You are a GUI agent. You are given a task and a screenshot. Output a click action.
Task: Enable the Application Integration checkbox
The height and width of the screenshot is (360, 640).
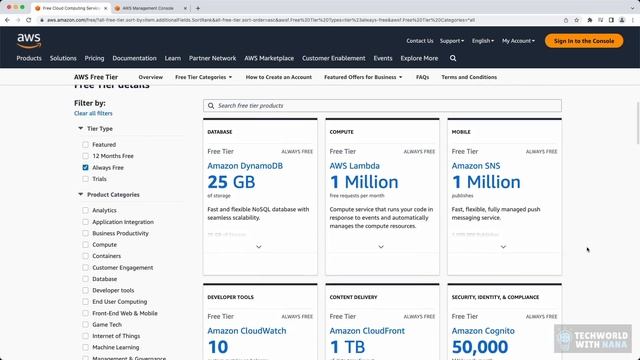85,222
